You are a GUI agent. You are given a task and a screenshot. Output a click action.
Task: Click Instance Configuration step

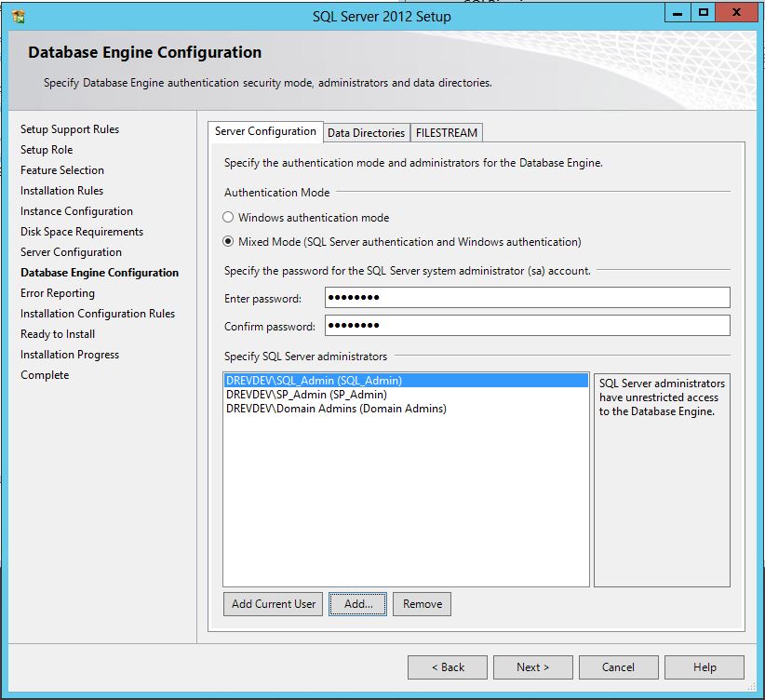pyautogui.click(x=76, y=211)
